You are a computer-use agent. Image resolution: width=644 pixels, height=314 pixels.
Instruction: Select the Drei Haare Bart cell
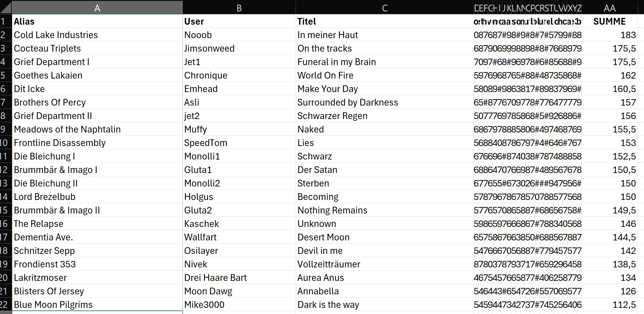[239, 277]
